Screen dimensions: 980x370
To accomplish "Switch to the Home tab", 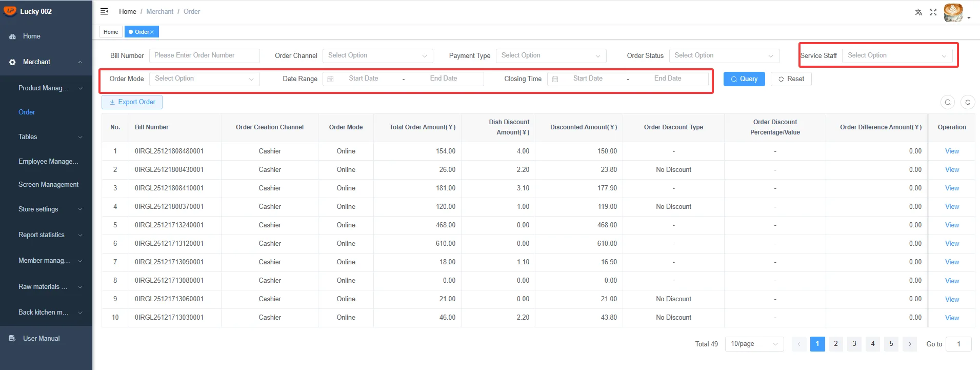I will tap(111, 32).
